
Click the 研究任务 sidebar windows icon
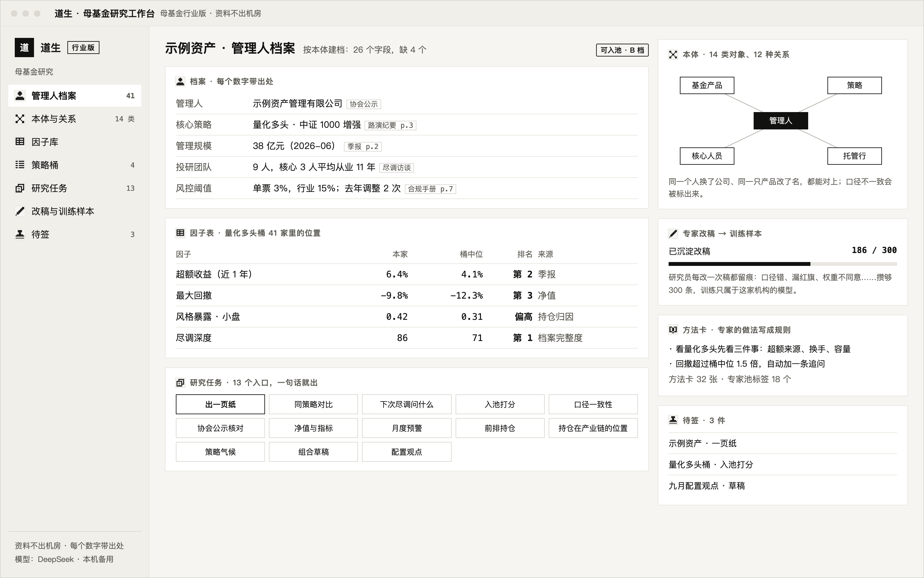coord(20,188)
